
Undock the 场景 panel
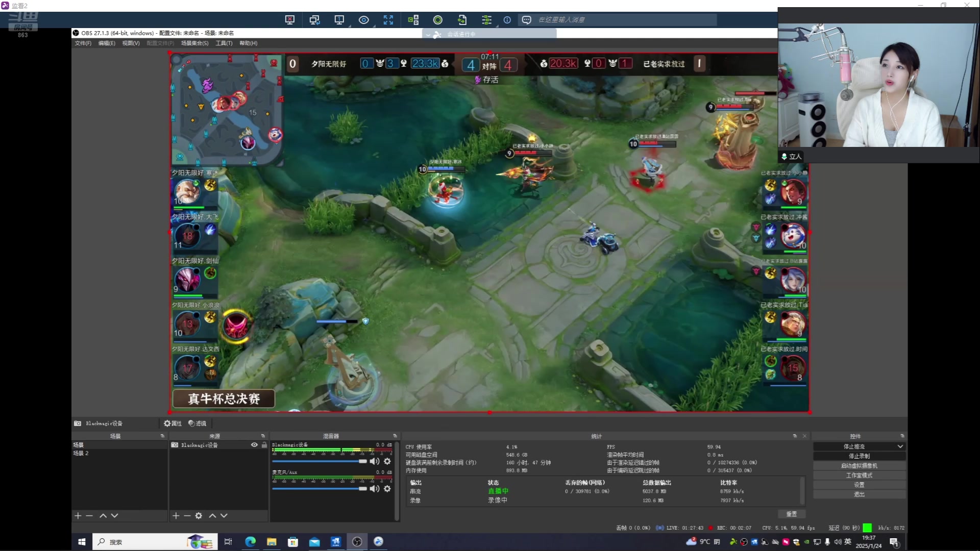pos(162,436)
